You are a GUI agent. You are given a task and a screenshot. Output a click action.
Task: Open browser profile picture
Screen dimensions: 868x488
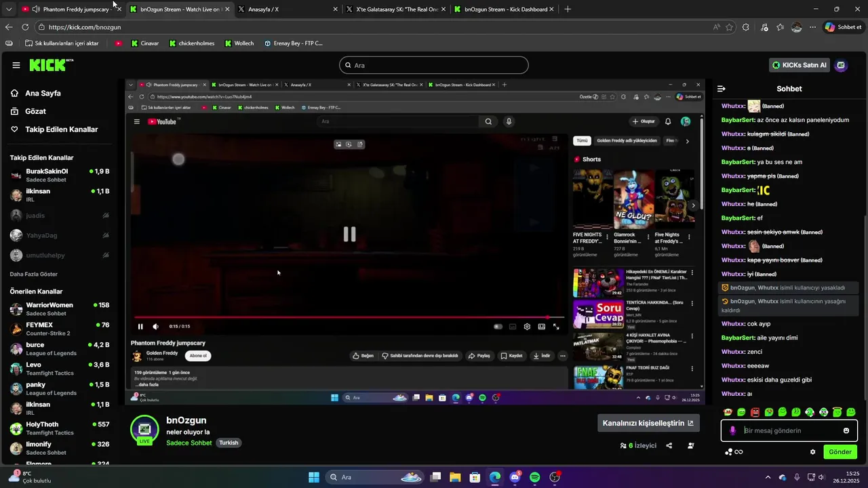[797, 27]
